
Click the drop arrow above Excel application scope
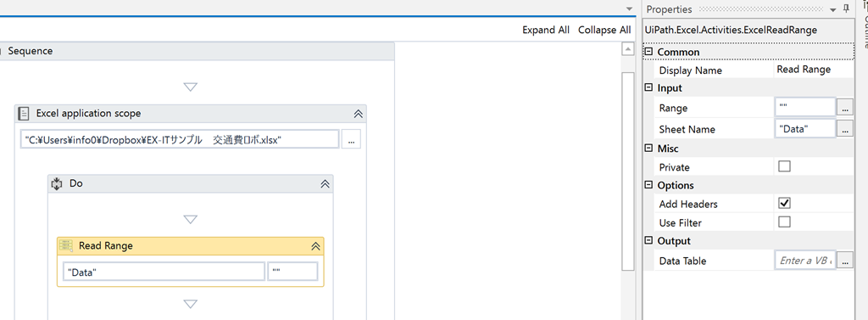coord(191,87)
